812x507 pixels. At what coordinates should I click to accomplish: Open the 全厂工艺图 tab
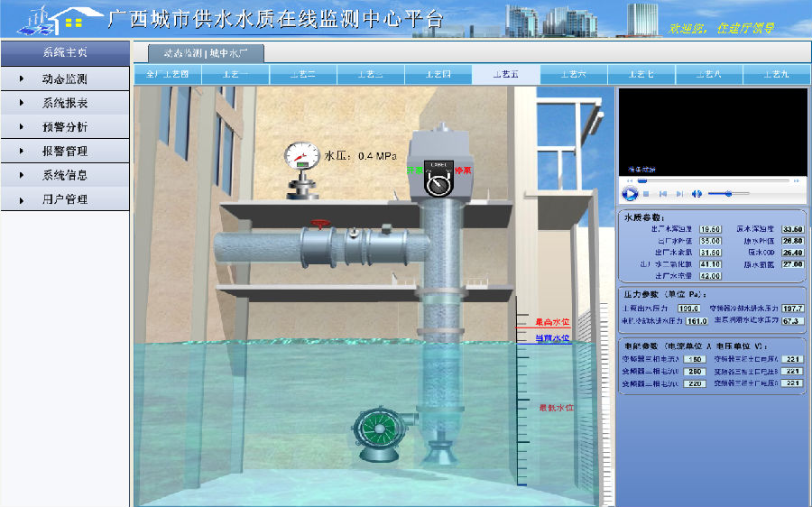point(167,74)
